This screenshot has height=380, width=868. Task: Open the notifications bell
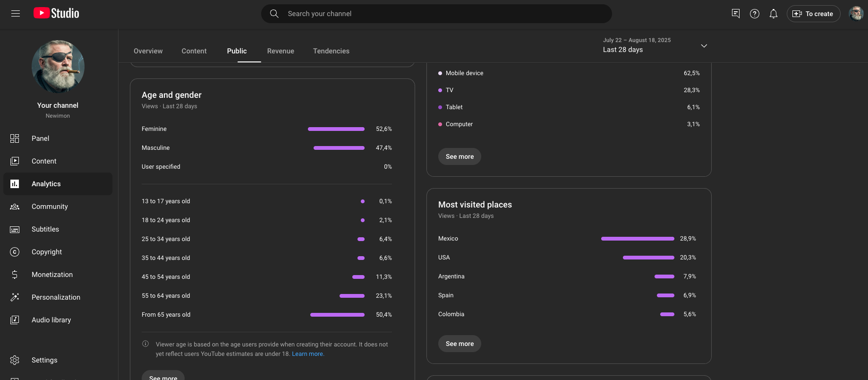click(x=773, y=14)
